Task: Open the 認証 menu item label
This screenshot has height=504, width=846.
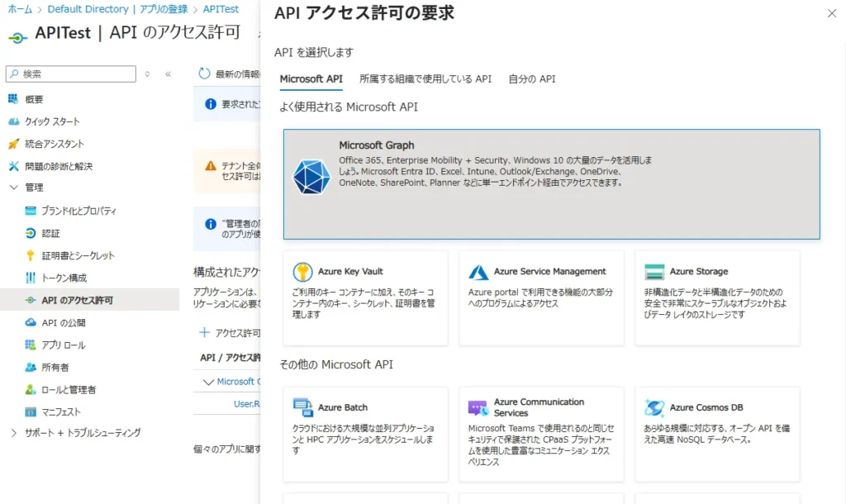Action: 50,233
